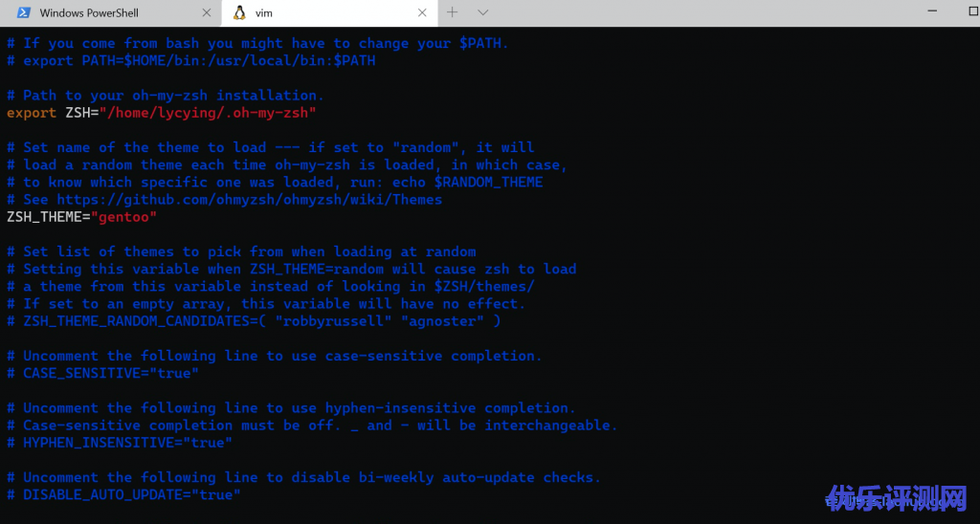Click the CASE_SENSITIVE="true" commented line
The width and height of the screenshot is (980, 524).
(x=110, y=373)
